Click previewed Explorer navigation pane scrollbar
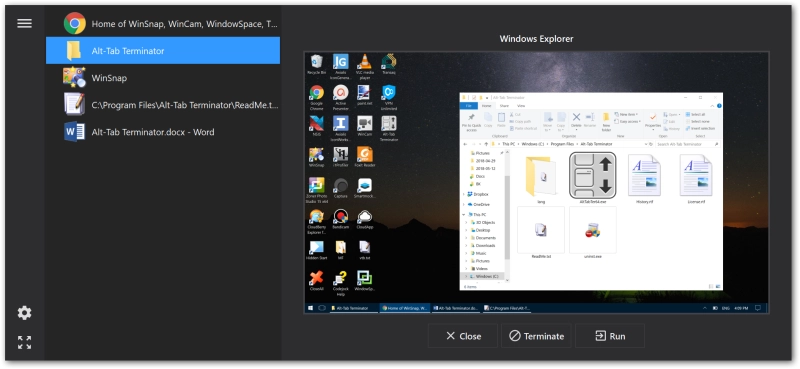Screen dimensions: 800x369 tap(507, 217)
